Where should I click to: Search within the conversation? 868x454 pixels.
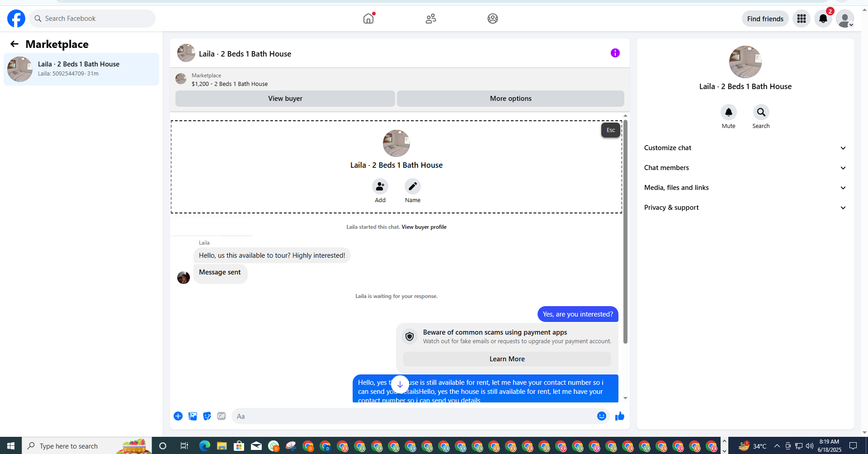tap(761, 112)
